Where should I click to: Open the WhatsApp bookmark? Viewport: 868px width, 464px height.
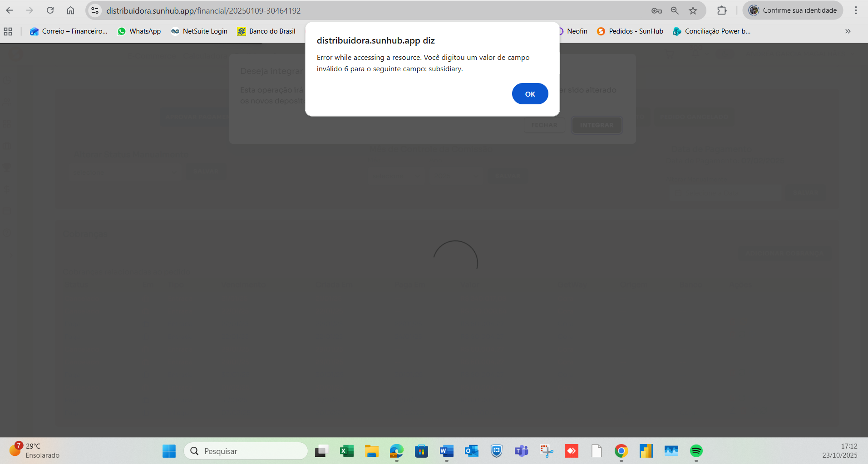tap(139, 31)
